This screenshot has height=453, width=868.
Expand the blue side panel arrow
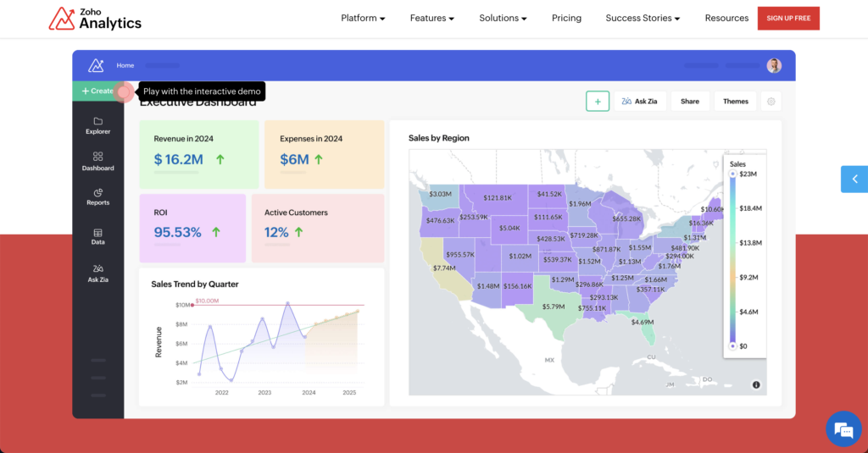[x=854, y=179]
